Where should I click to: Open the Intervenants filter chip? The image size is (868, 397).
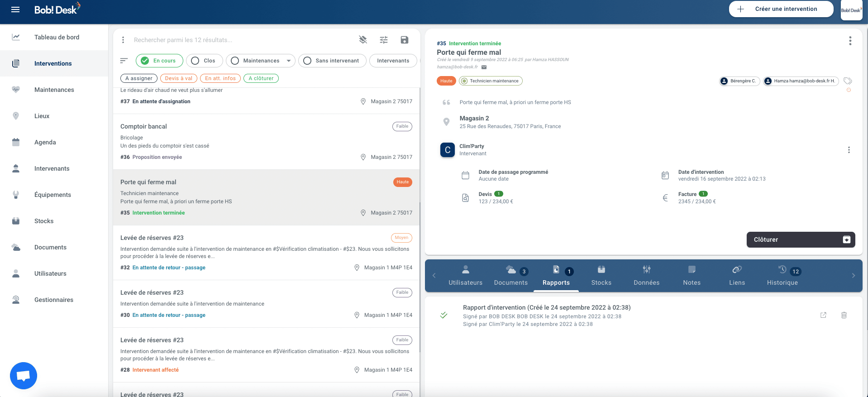tap(393, 61)
